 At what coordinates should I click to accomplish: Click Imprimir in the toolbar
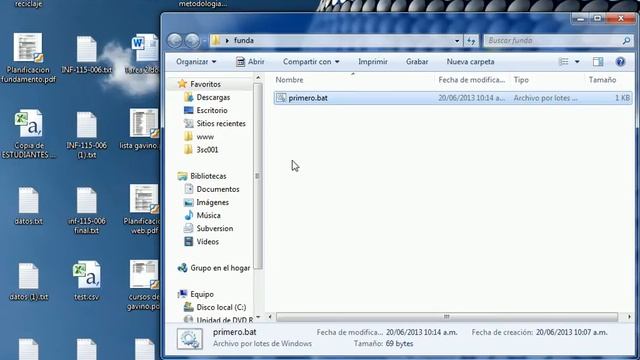373,62
